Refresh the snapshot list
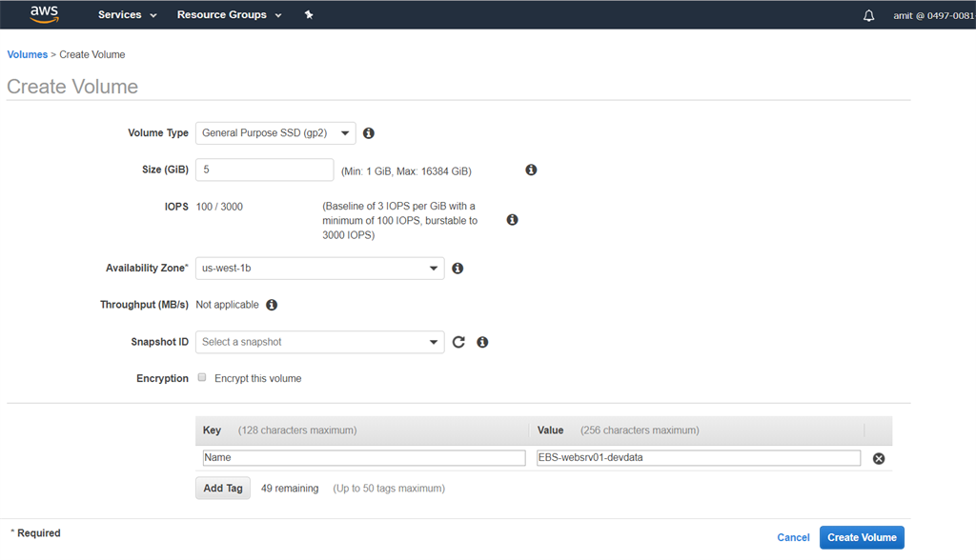Image resolution: width=976 pixels, height=560 pixels. point(458,342)
